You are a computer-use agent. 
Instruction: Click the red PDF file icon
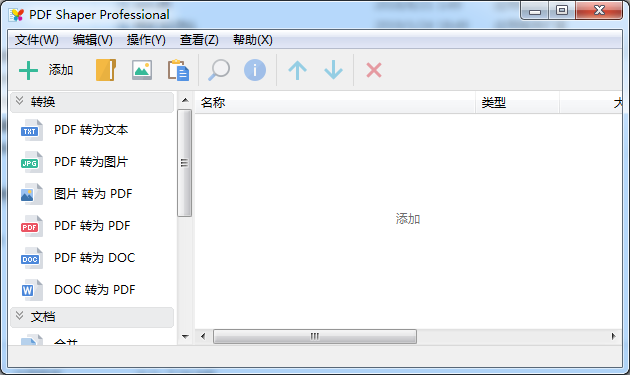(x=32, y=226)
